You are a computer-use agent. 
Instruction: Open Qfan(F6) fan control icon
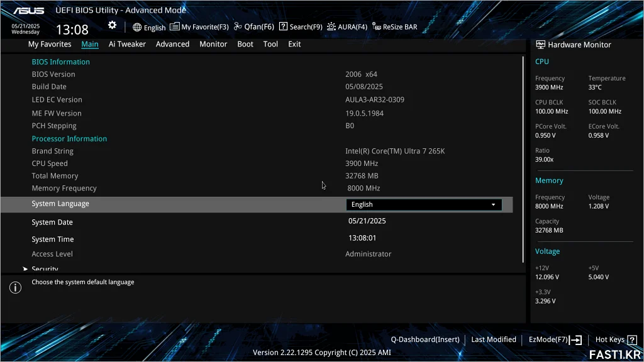[x=238, y=26]
